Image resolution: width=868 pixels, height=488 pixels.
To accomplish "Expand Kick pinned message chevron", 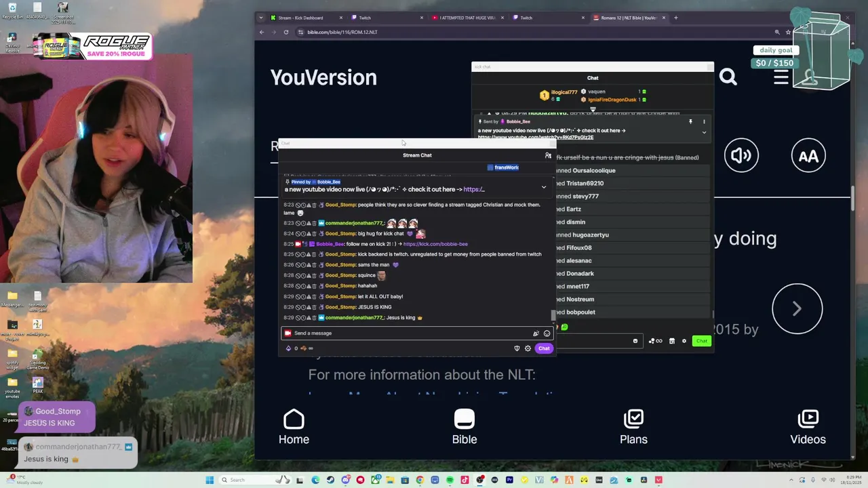I will click(704, 132).
